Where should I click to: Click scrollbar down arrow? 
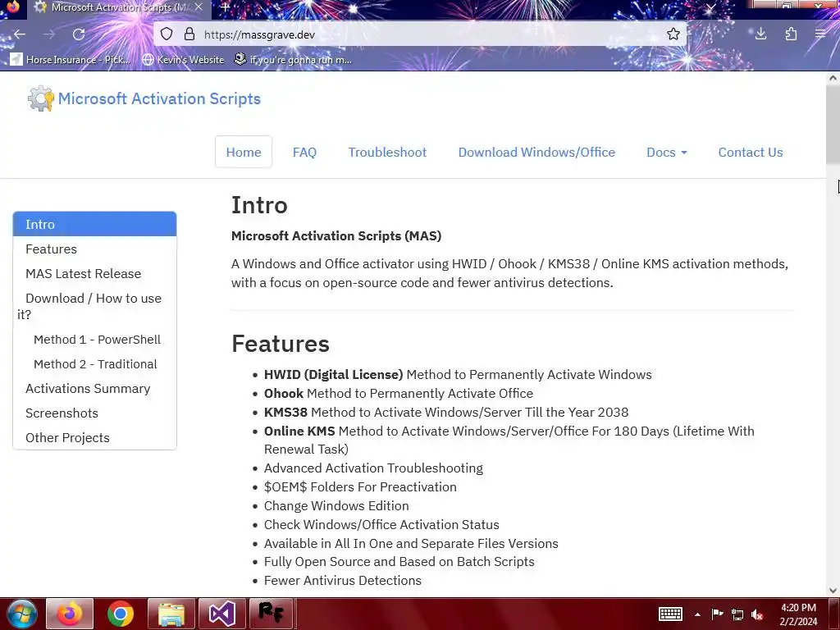click(833, 591)
